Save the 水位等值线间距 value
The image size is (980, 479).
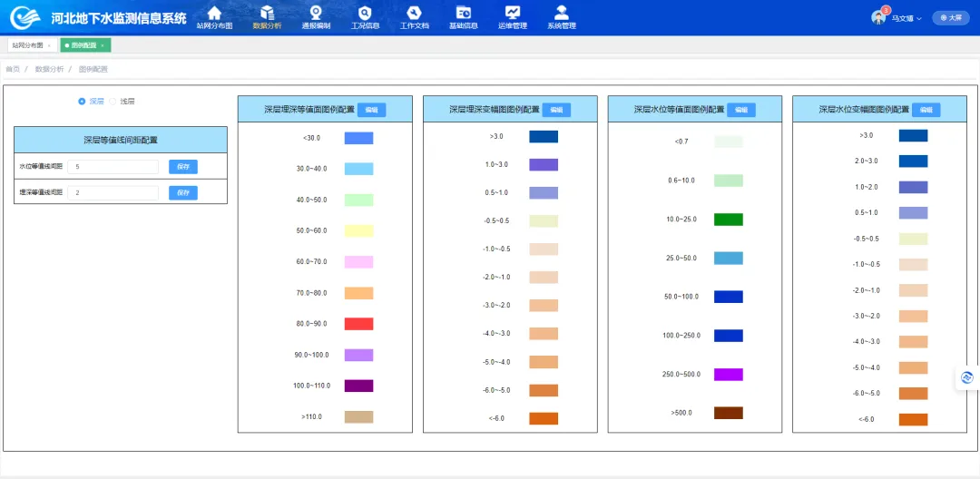point(182,167)
